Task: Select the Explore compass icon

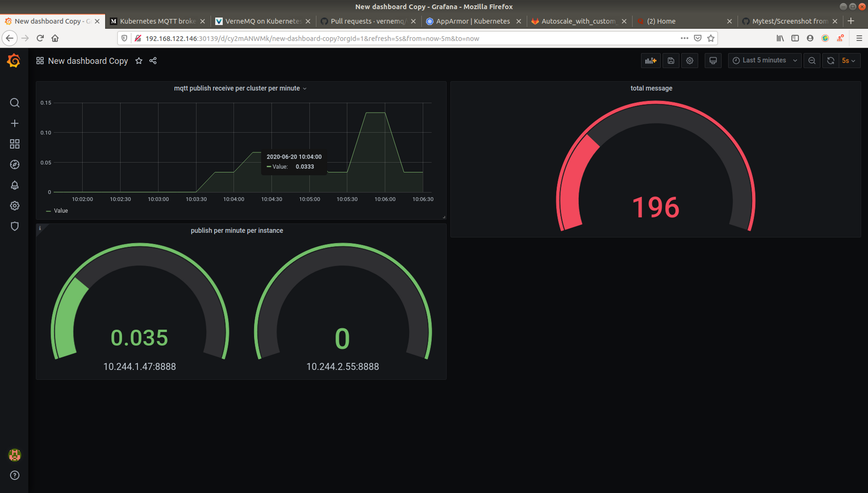Action: [14, 164]
